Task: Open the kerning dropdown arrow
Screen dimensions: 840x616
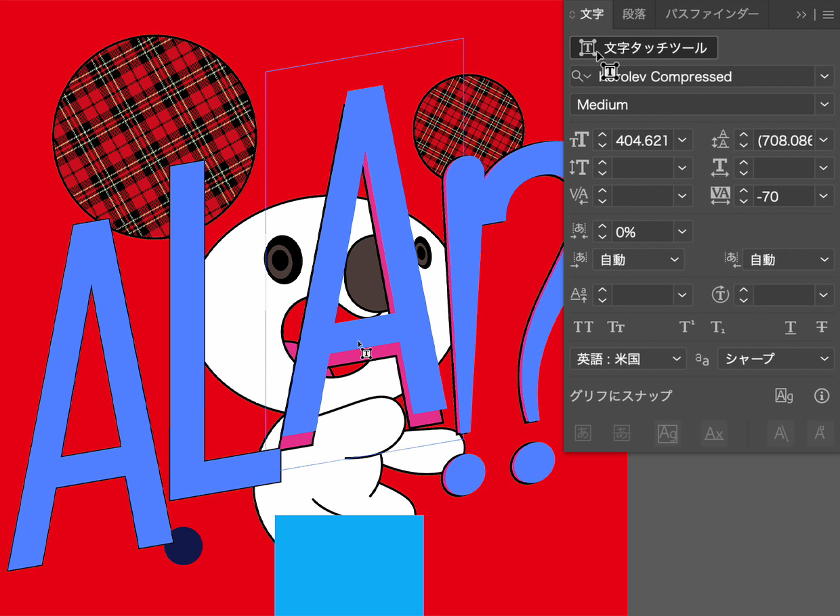Action: tap(682, 196)
